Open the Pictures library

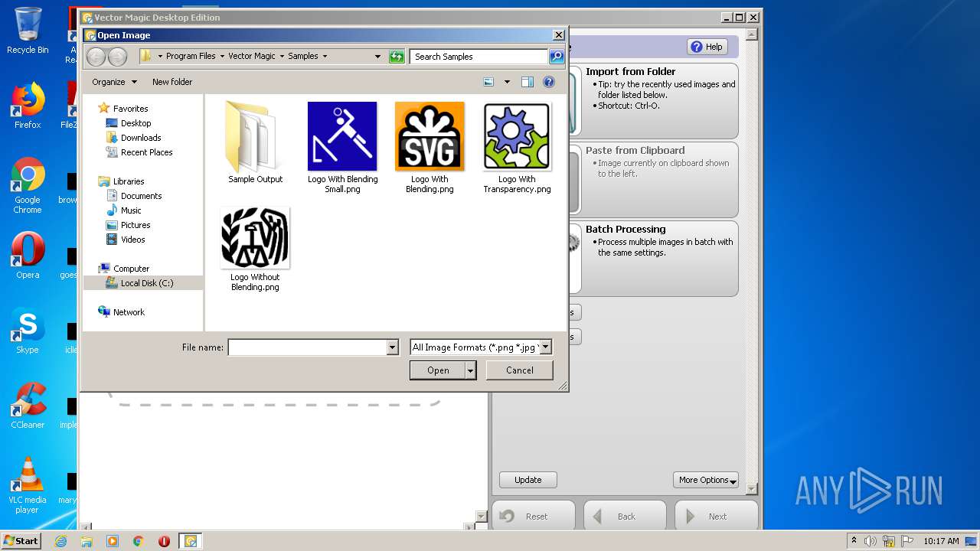(136, 225)
